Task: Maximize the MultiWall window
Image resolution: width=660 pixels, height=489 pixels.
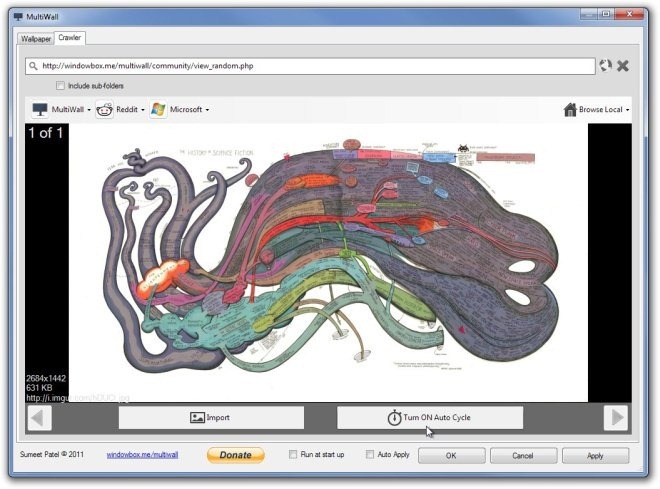Action: [606, 14]
